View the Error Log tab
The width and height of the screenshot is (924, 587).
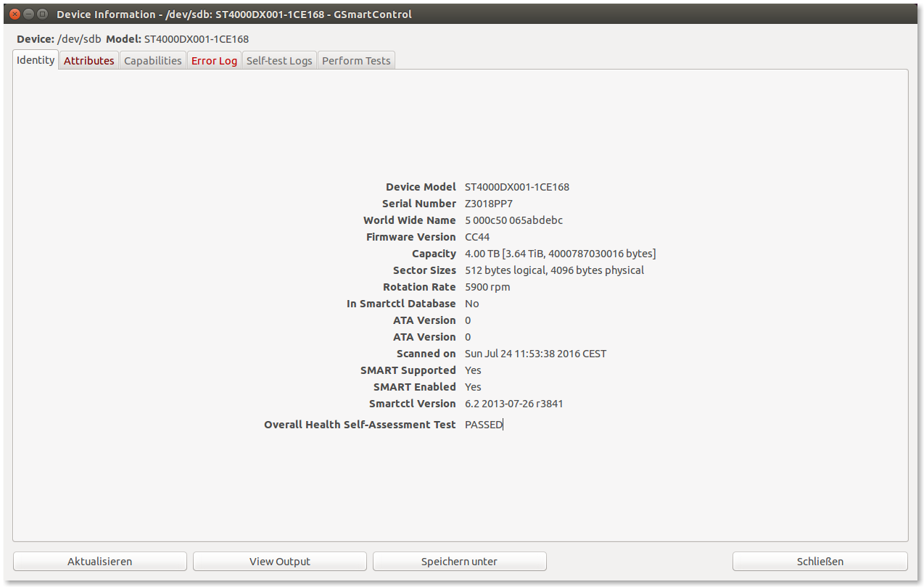[214, 61]
